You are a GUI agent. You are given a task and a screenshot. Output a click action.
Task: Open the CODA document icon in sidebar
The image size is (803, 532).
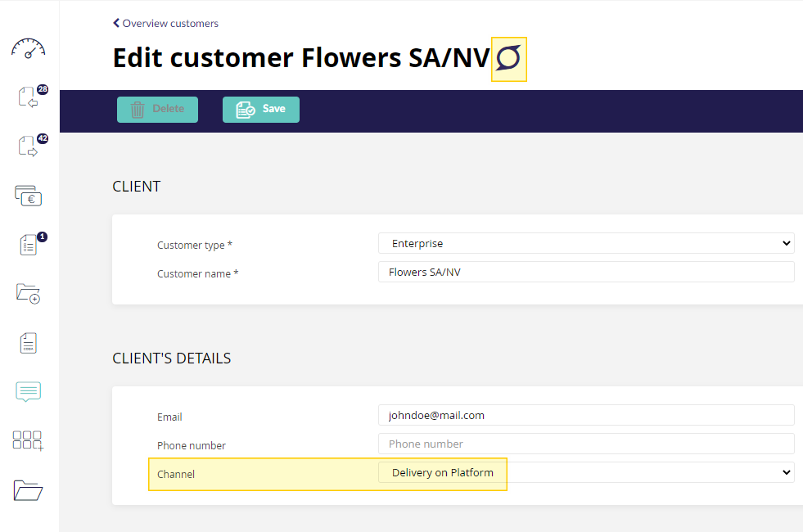[x=28, y=343]
